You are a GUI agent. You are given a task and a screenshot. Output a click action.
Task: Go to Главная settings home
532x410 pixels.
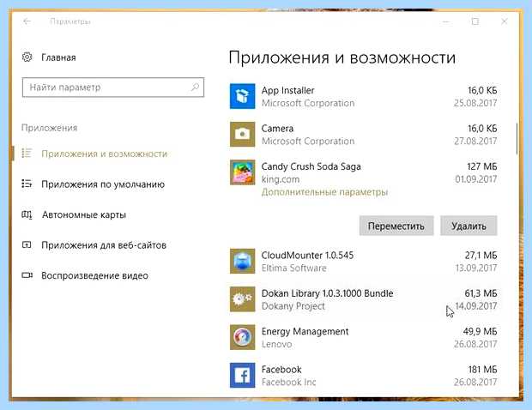[58, 57]
